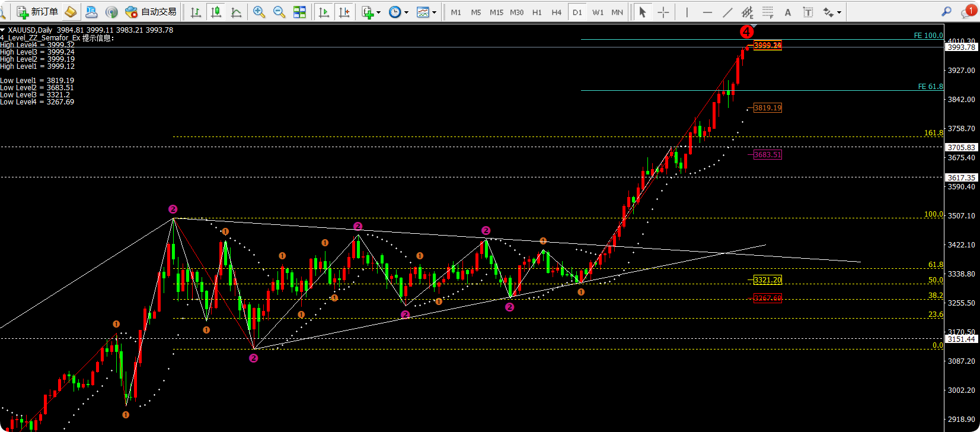Toggle AutoTrading (自动交易) button

tap(151, 12)
